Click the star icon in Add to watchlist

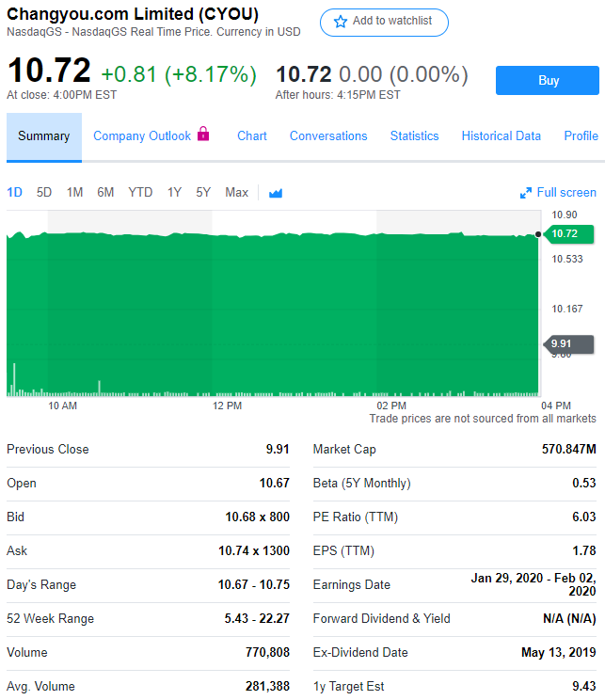point(341,22)
